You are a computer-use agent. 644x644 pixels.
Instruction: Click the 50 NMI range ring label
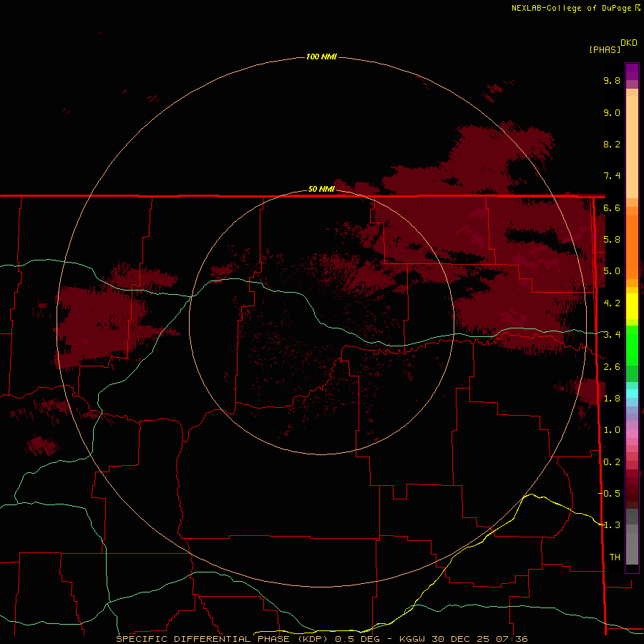(x=321, y=189)
